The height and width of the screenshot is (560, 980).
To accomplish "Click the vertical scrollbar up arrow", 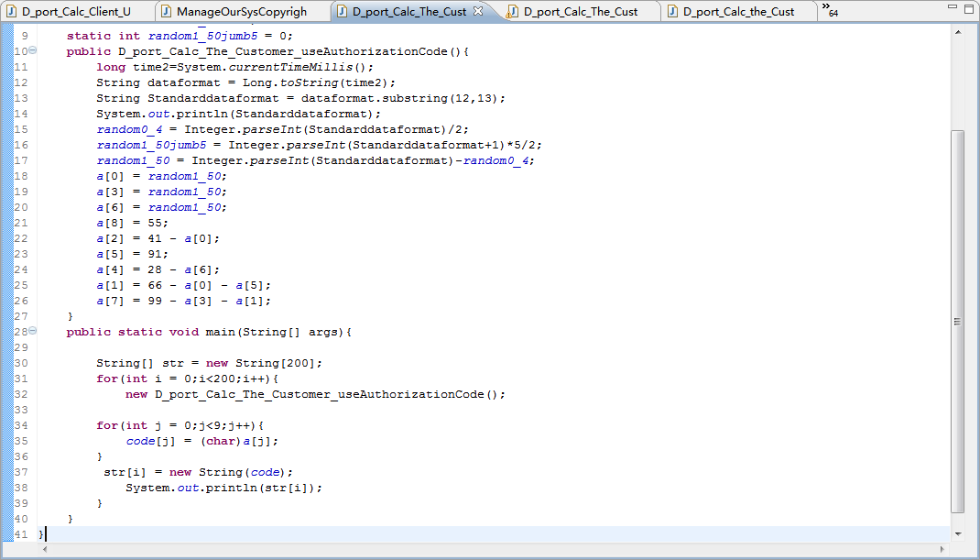I will click(957, 32).
